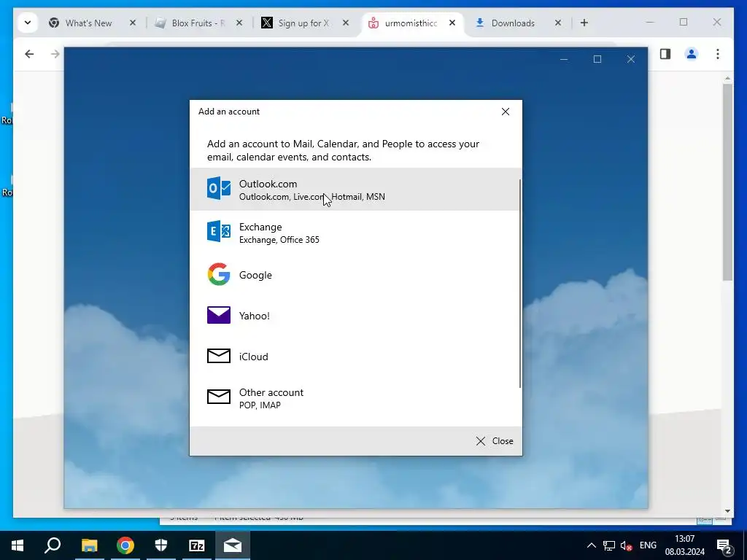Change the ENG input language
The image size is (747, 560).
click(x=648, y=545)
